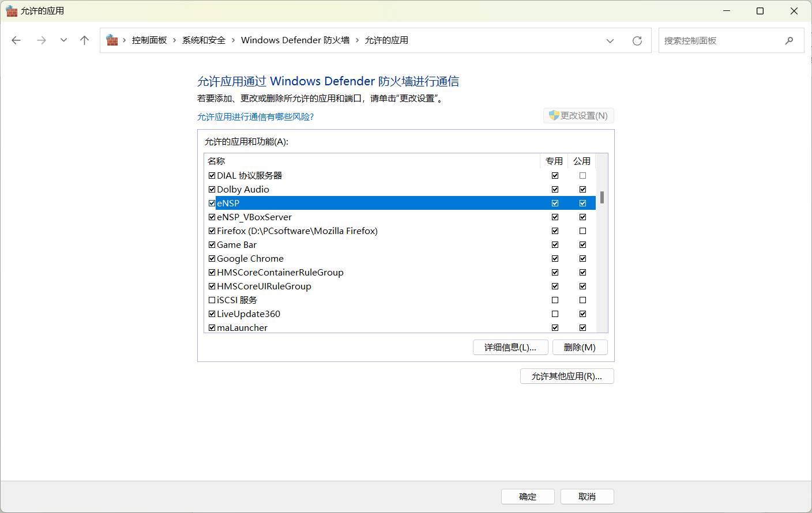
Task: Open the recent locations dropdown arrow
Action: (63, 40)
